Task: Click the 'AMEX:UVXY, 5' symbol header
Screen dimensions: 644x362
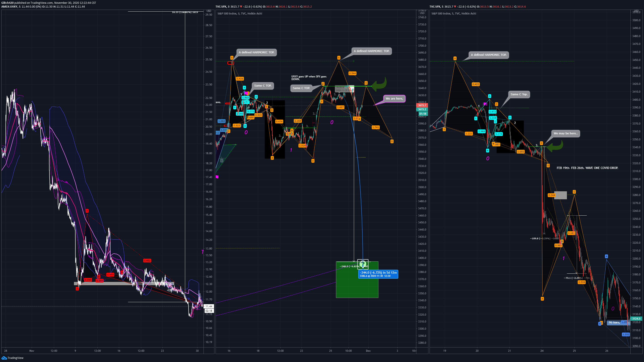Action: tap(11, 6)
